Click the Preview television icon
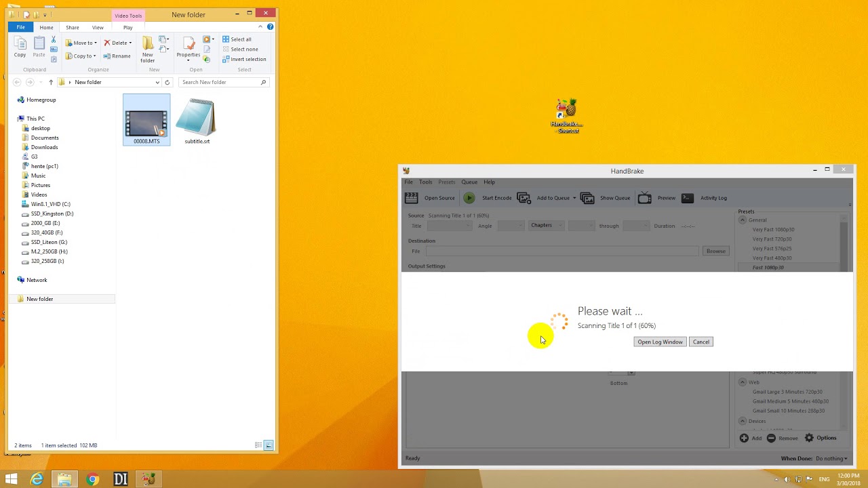868x488 pixels. tap(645, 198)
